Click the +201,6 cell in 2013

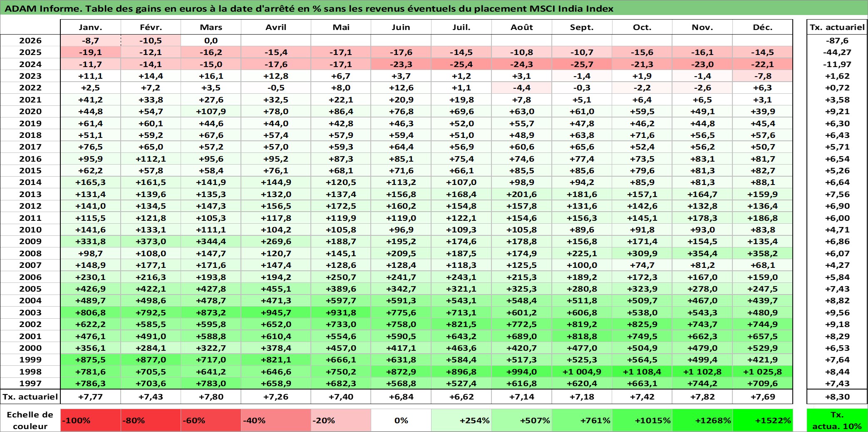tap(522, 194)
